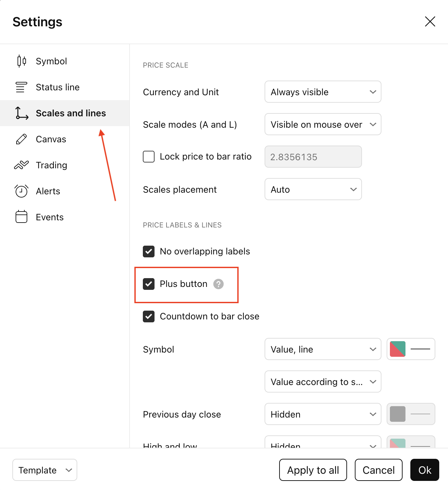
Task: Select the Scales and lines tab
Action: tap(71, 113)
